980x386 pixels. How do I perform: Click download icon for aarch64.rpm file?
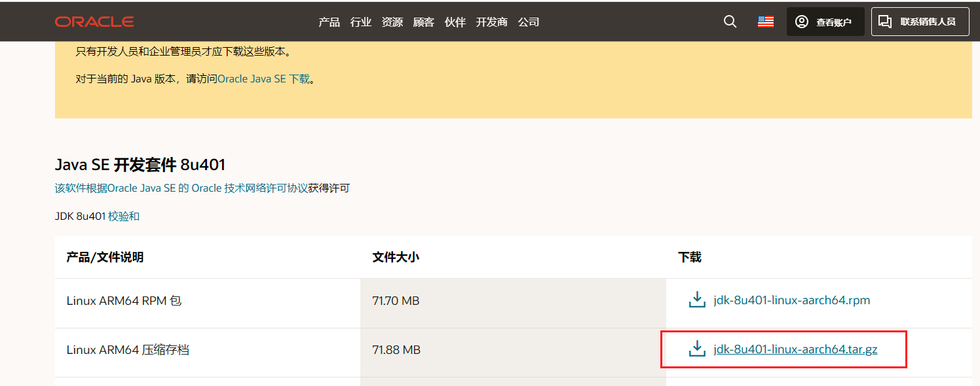pos(697,300)
